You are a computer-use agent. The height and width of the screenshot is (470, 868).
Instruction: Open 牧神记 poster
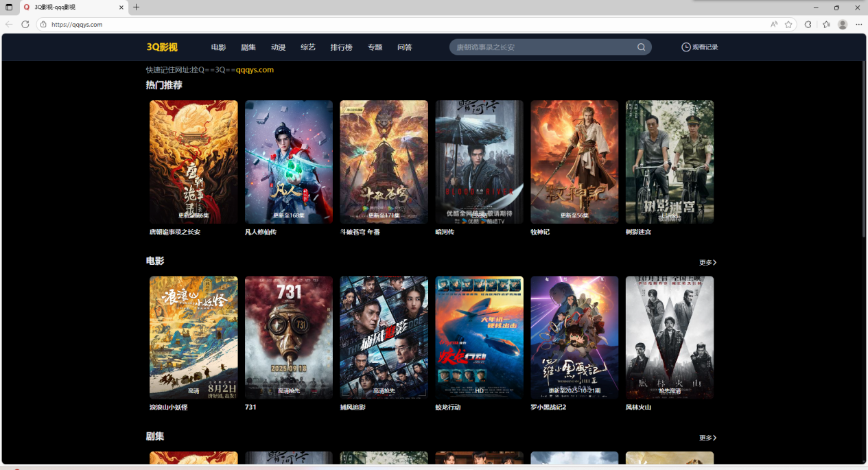coord(574,162)
